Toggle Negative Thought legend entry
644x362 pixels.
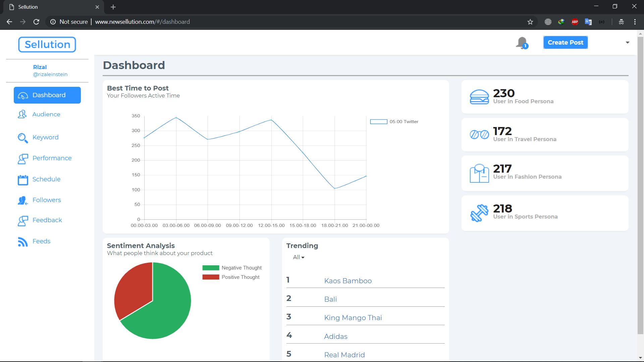(232, 268)
